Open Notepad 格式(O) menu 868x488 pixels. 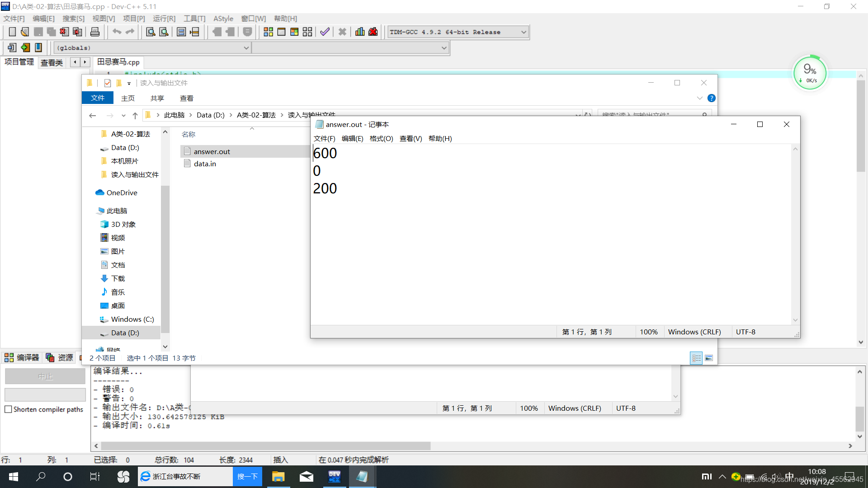click(381, 139)
